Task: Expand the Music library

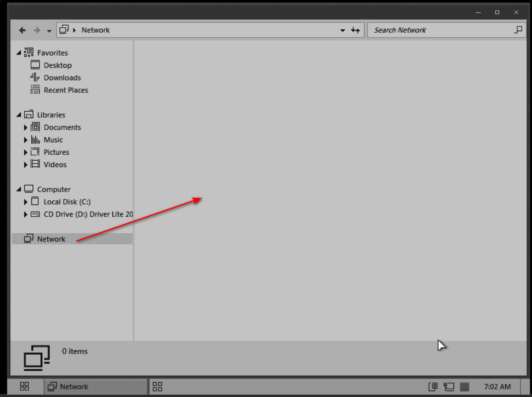Action: pyautogui.click(x=25, y=139)
